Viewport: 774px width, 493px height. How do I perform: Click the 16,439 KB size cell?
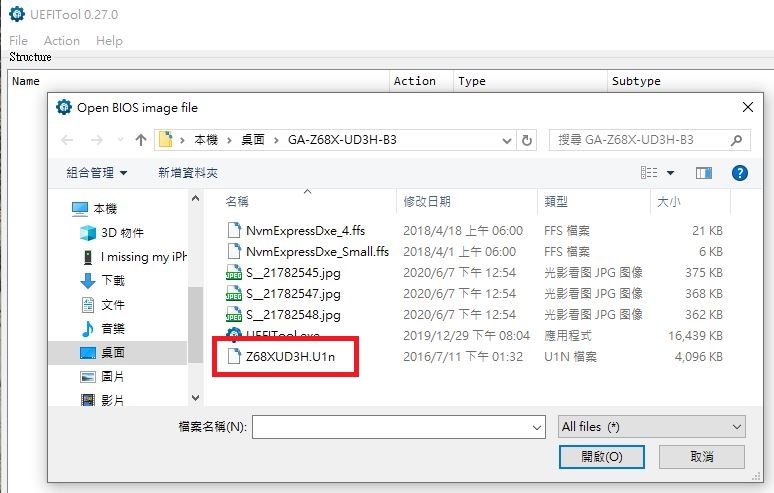click(x=695, y=336)
